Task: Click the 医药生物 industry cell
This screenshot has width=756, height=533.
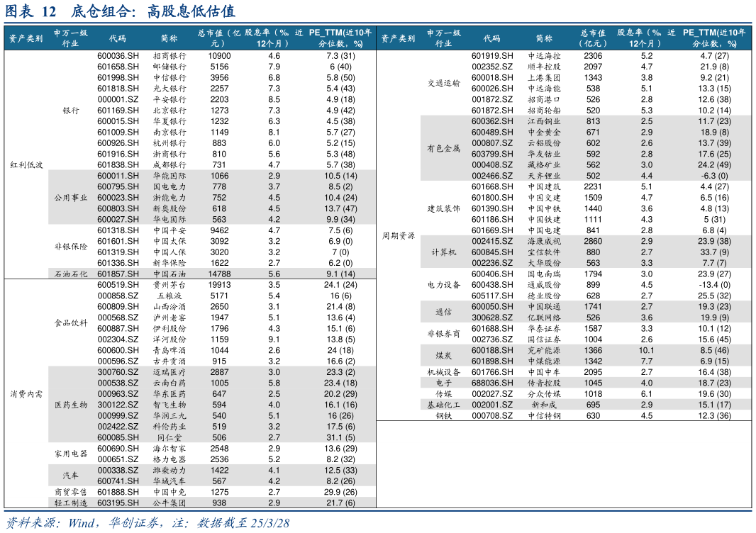Action: [71, 405]
